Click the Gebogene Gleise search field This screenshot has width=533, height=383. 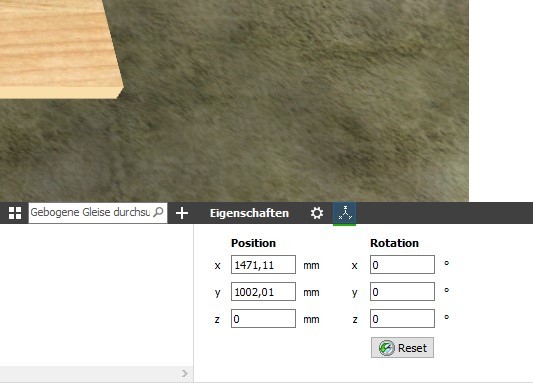pyautogui.click(x=98, y=213)
